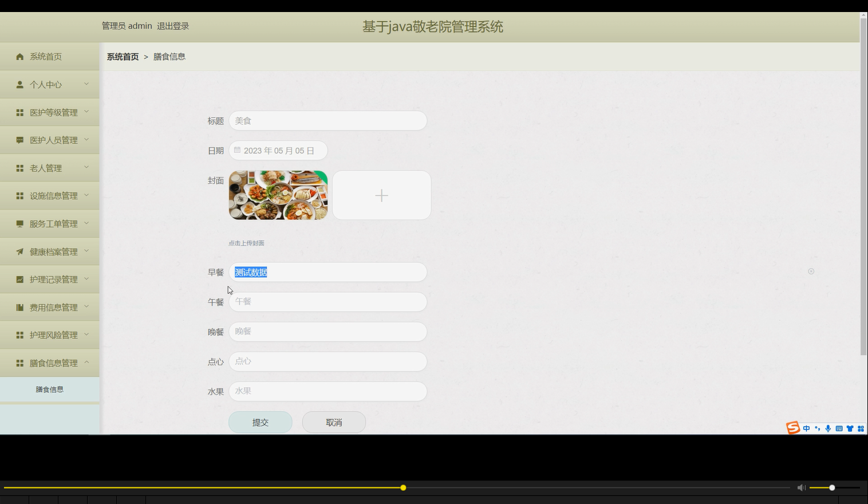Click 退出登录 in the top bar
868x504 pixels.
pos(172,26)
